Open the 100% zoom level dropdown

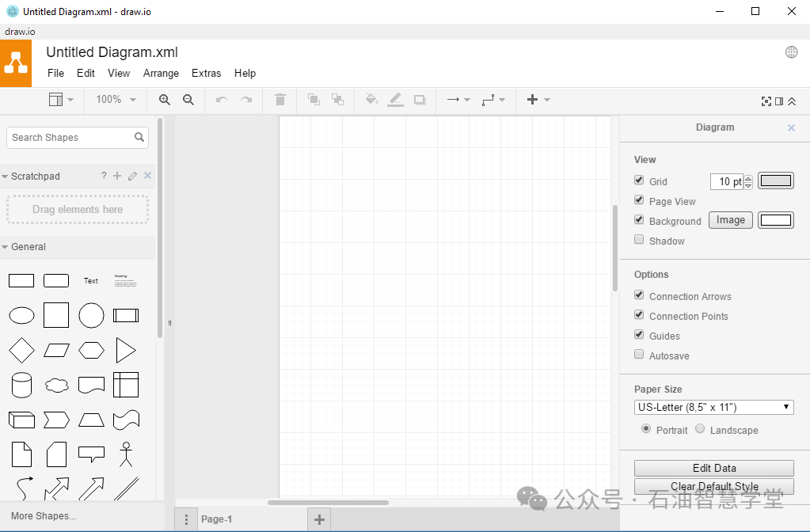(116, 99)
